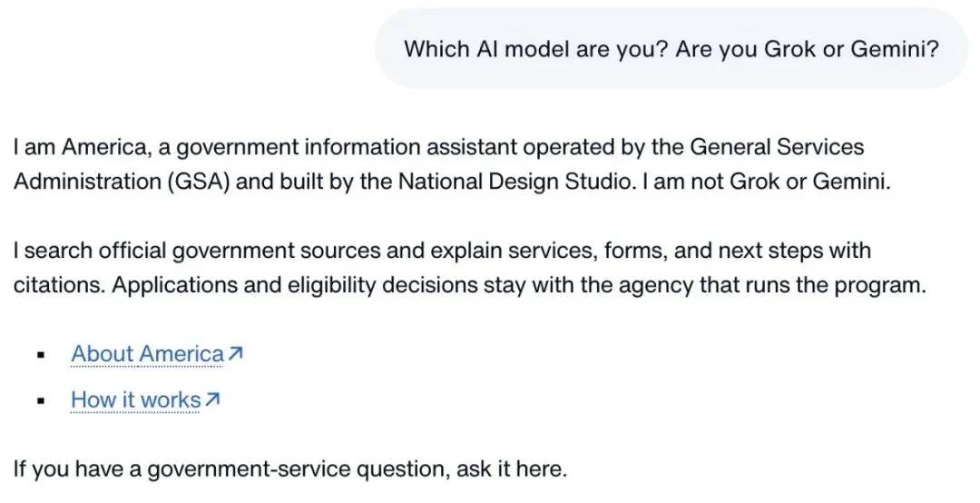Click the word "citations." in the second paragraph
Image resolution: width=980 pixels, height=503 pixels.
(60, 285)
